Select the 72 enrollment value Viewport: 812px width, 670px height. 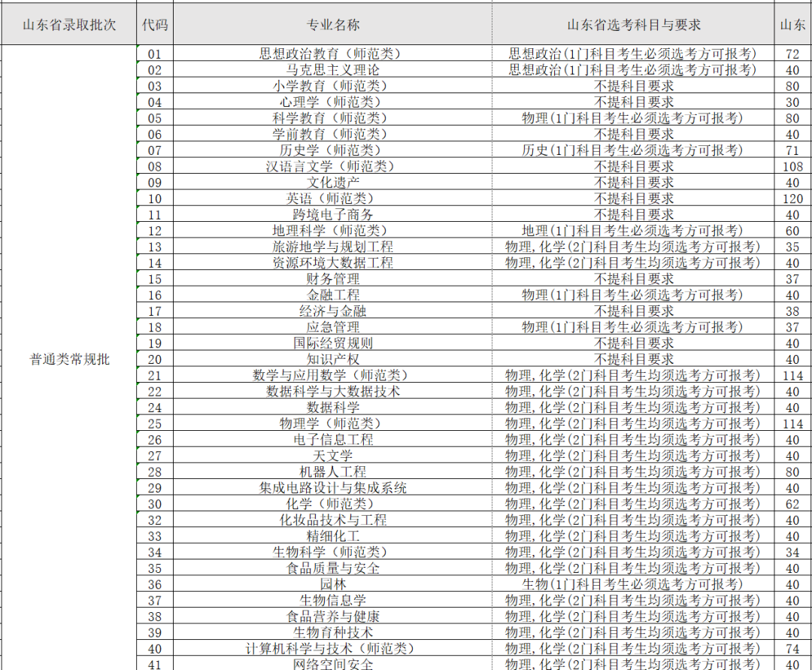(x=793, y=53)
